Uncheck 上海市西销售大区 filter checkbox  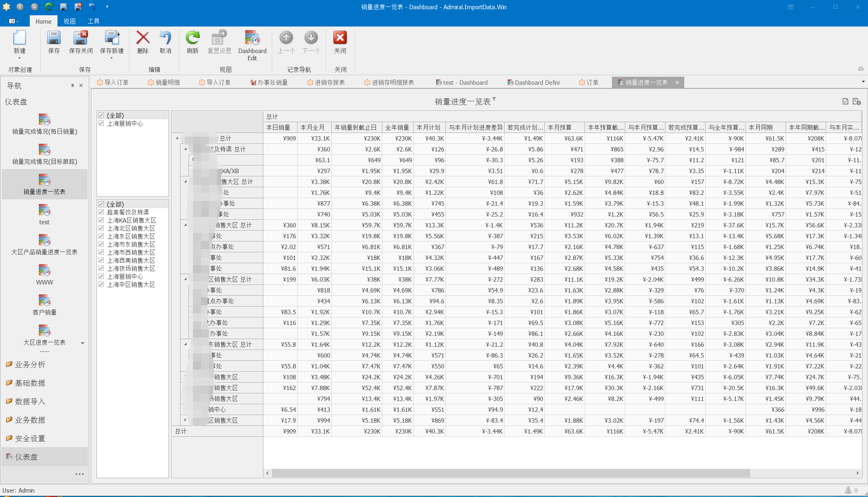[101, 252]
